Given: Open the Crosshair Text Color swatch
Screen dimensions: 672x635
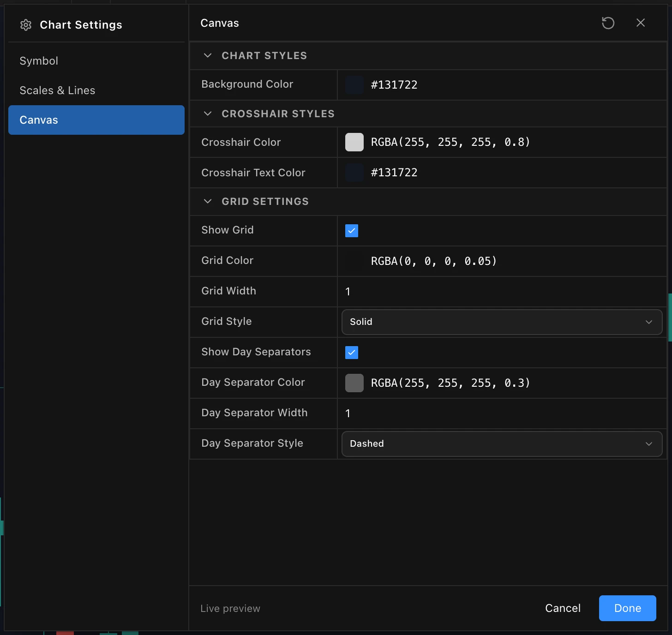Looking at the screenshot, I should pos(354,173).
